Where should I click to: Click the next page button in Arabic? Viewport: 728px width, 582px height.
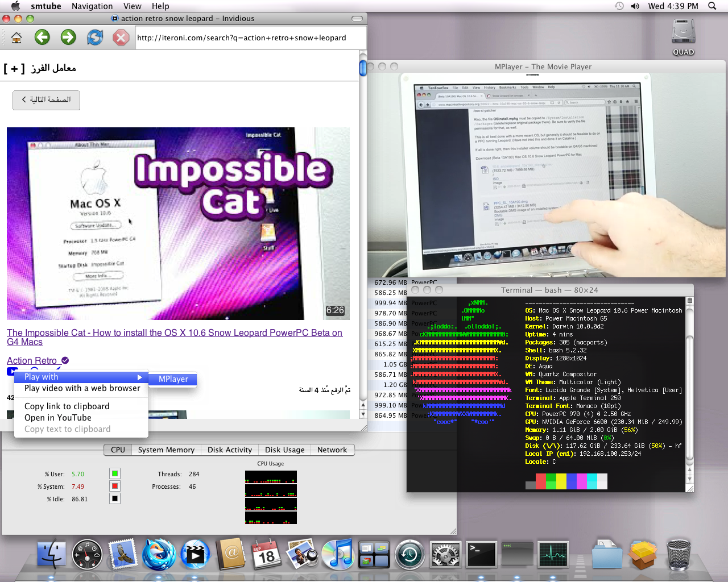tap(46, 100)
